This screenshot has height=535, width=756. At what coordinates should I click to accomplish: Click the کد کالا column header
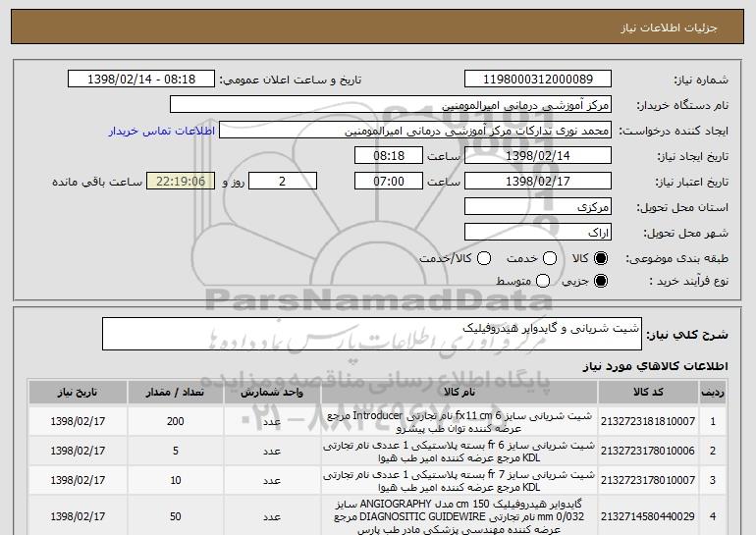point(648,392)
